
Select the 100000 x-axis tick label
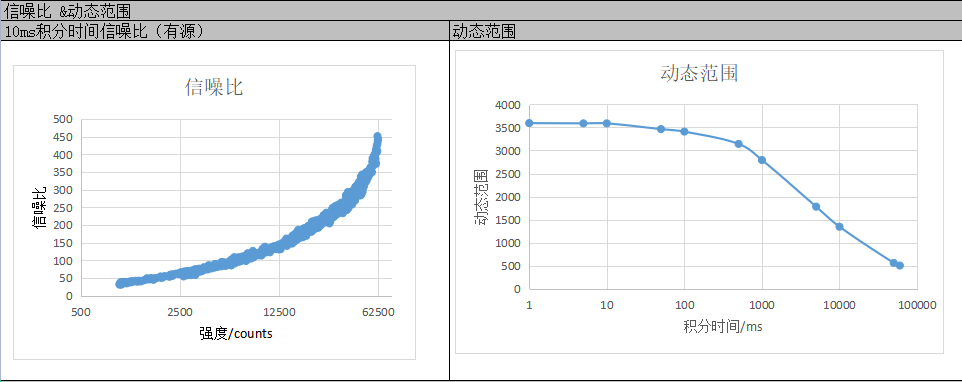coord(917,305)
